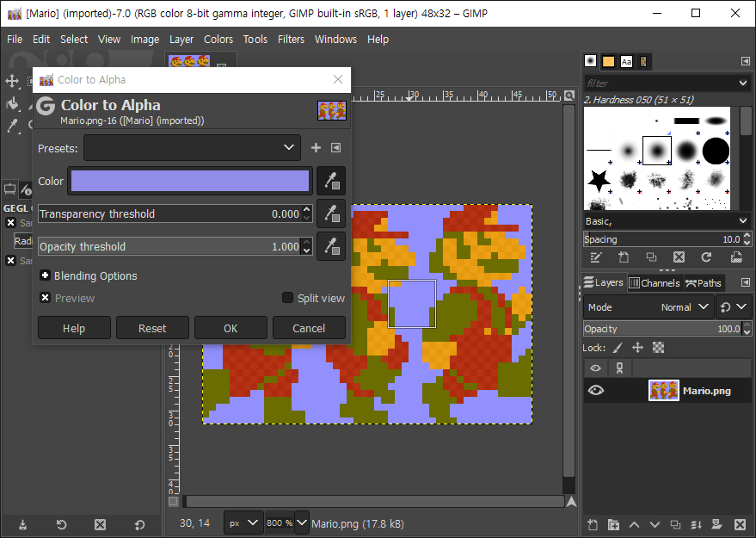Viewport: 756px width, 538px height.
Task: Toggle lock pixels brush icon
Action: click(x=618, y=348)
